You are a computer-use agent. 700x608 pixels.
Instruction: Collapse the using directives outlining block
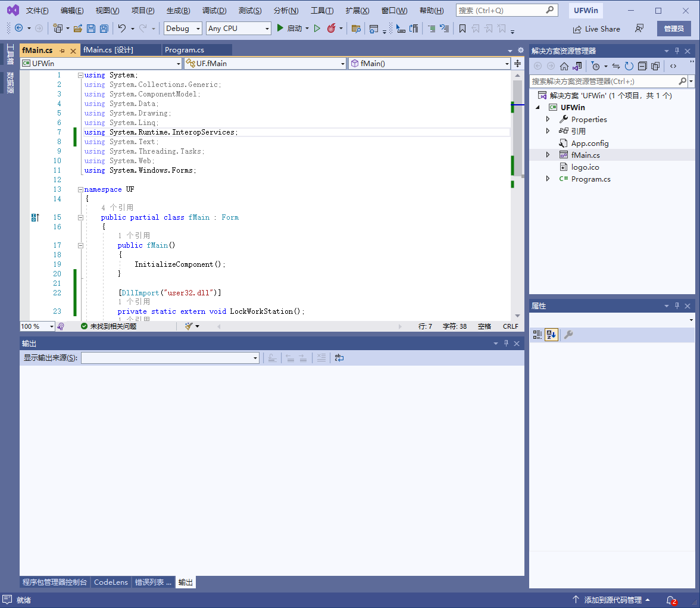pyautogui.click(x=80, y=75)
